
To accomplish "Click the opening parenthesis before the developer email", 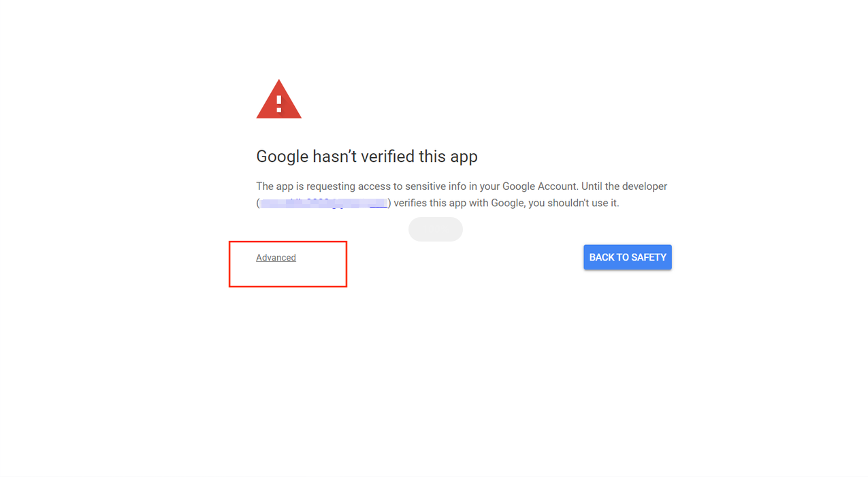I will 258,203.
